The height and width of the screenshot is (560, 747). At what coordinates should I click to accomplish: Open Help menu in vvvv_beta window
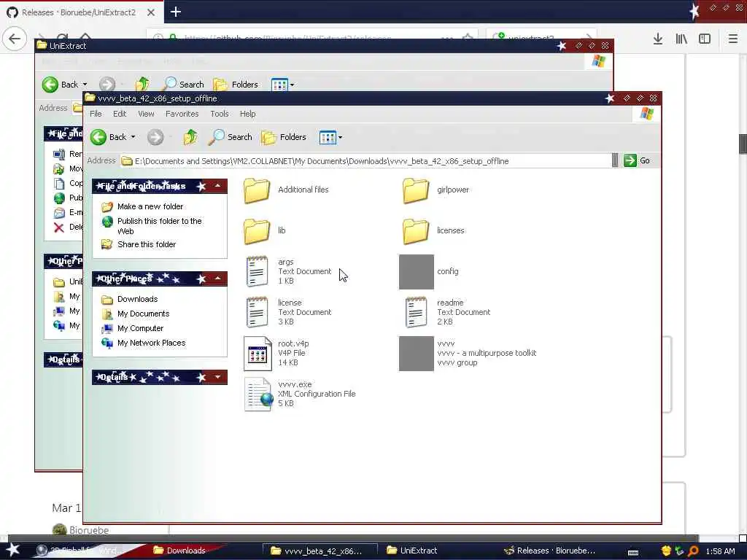click(247, 114)
